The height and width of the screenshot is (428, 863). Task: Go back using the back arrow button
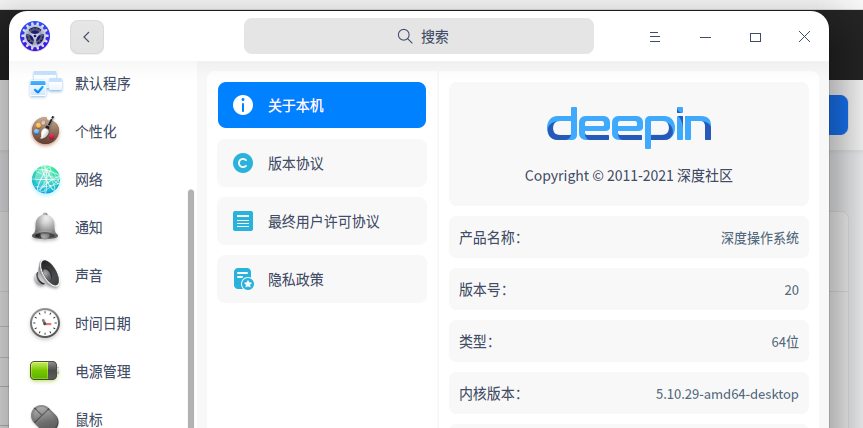[x=87, y=37]
